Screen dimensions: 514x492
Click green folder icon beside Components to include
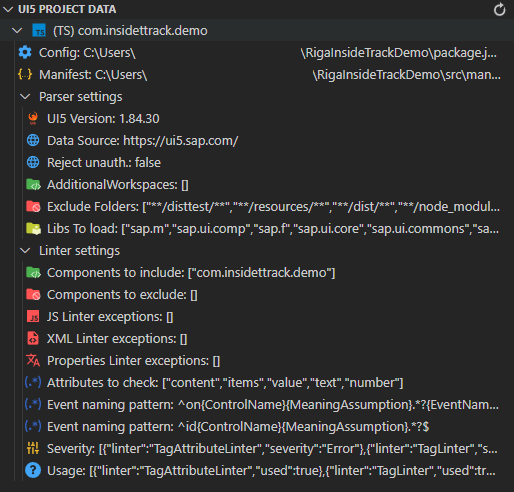33,273
